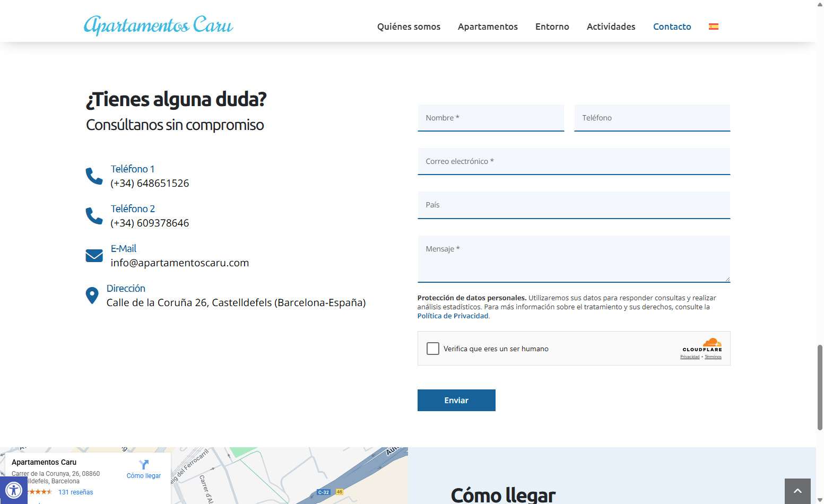Open the accessibility widget icon
Screen dimensions: 824x504
(x=13, y=490)
